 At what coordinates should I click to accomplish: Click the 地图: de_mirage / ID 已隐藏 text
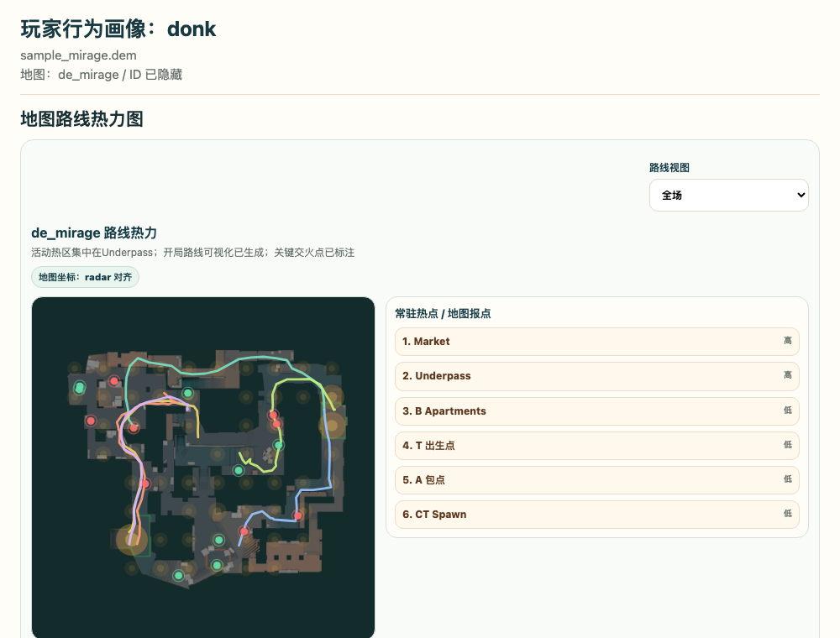point(102,75)
